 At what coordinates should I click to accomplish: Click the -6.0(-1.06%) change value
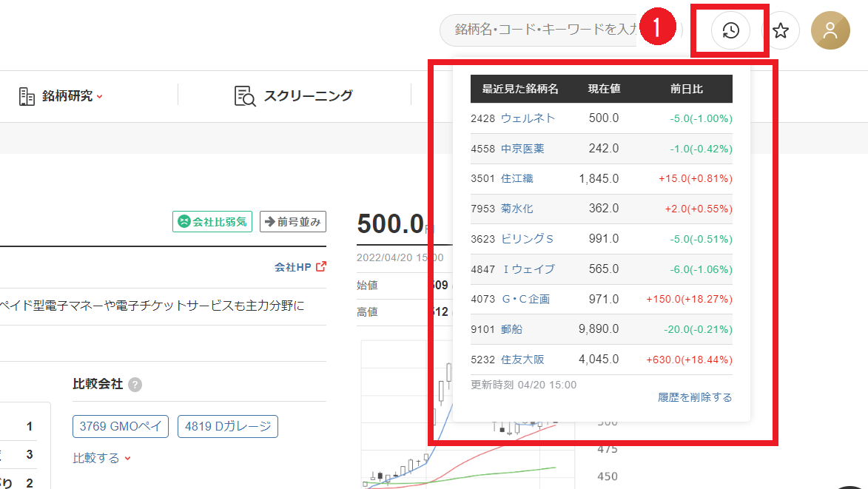coord(701,269)
